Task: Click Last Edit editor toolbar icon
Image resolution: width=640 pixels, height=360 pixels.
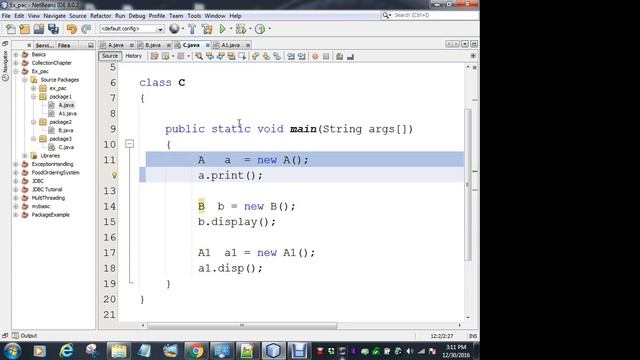Action: click(154, 56)
